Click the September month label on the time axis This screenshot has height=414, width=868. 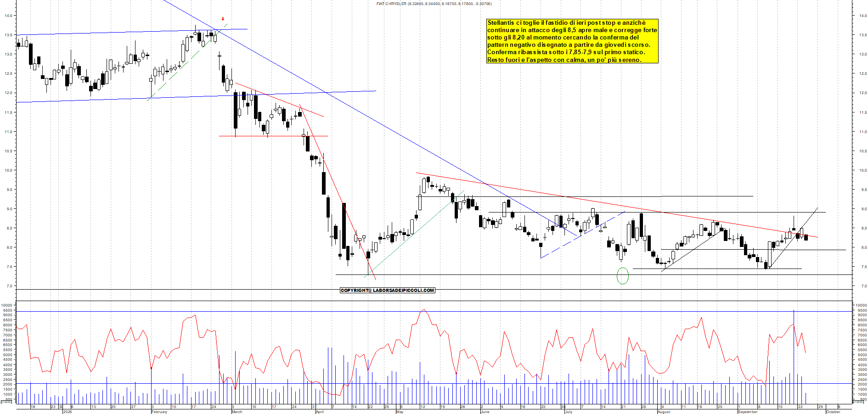pyautogui.click(x=748, y=412)
